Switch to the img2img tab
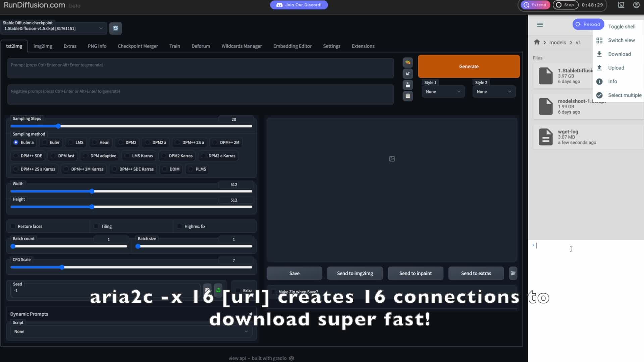 tap(43, 46)
